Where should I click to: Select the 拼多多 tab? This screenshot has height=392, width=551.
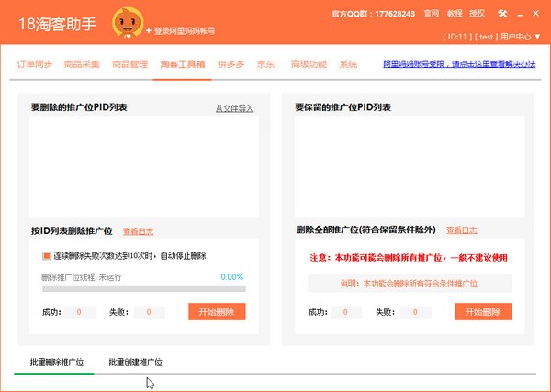[x=231, y=64]
